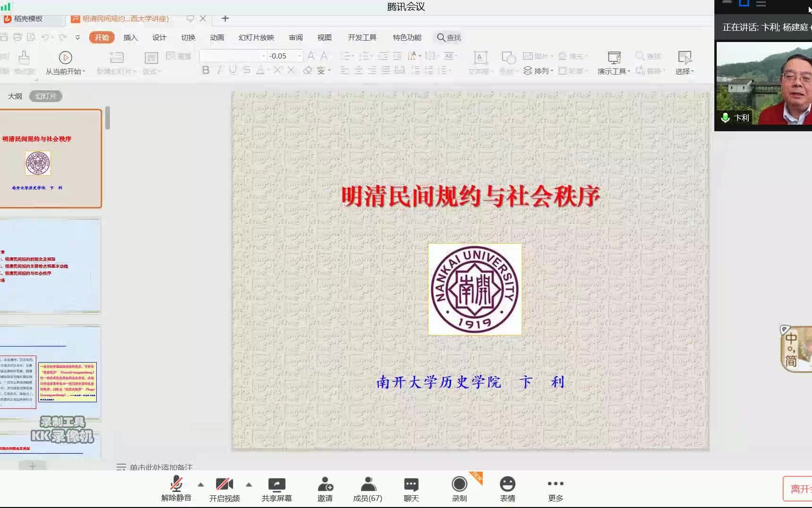812x508 pixels.
Task: Open the 审阅 review tab
Action: click(x=296, y=37)
